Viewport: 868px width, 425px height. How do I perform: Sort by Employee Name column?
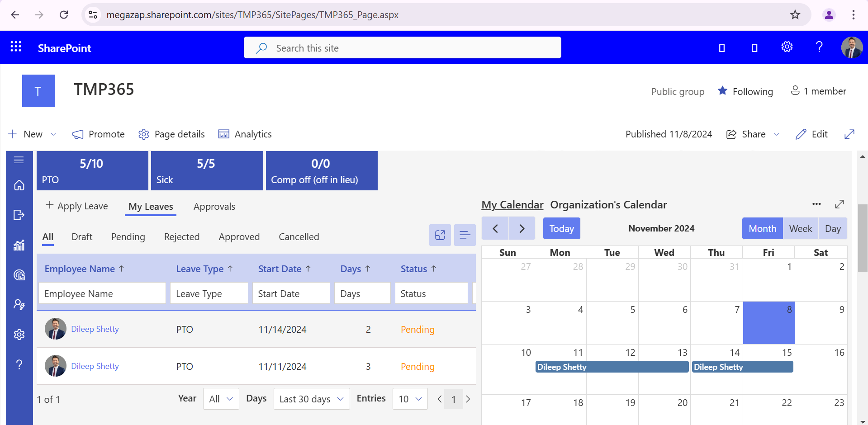click(x=84, y=269)
